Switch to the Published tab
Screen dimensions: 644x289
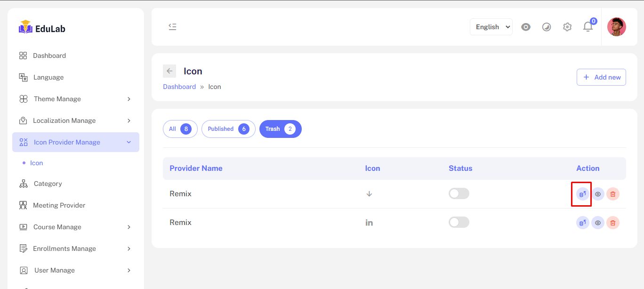(x=228, y=129)
